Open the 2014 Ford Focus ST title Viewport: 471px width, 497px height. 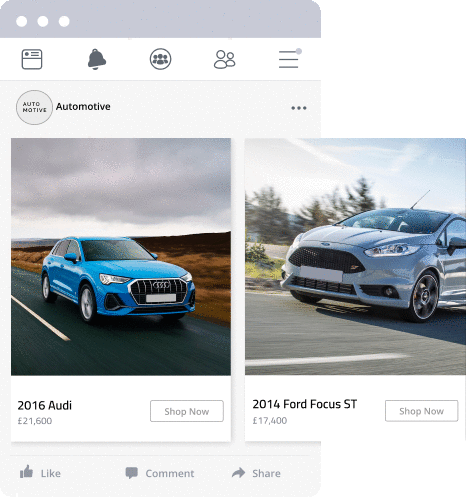[304, 404]
